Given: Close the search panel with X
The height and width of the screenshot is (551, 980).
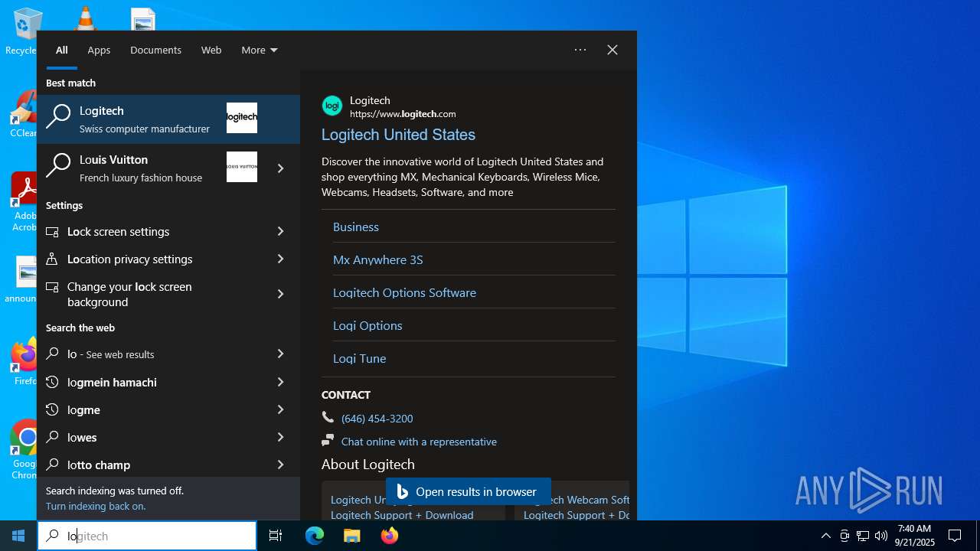Looking at the screenshot, I should point(612,50).
